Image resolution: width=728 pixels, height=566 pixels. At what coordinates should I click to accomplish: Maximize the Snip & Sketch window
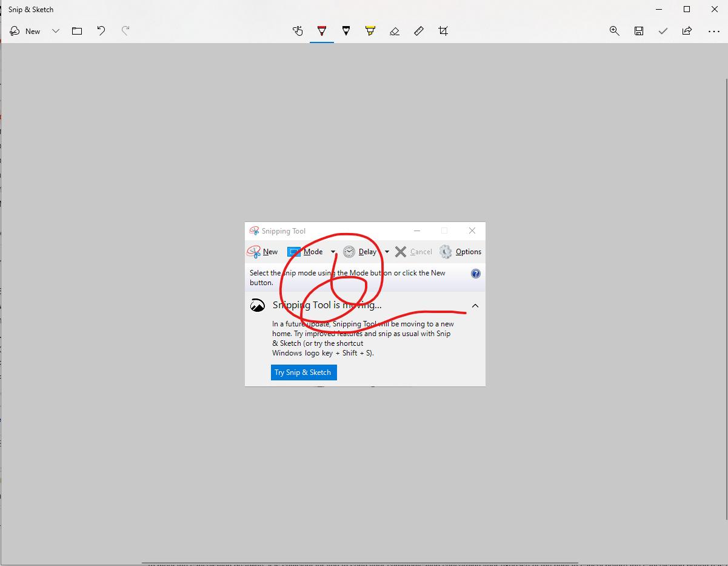pos(687,9)
